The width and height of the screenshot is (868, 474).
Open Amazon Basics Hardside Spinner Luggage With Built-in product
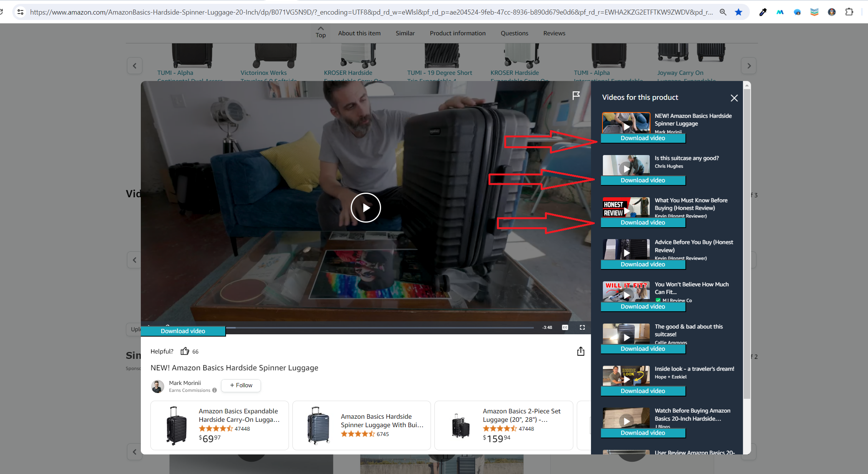coord(361,425)
